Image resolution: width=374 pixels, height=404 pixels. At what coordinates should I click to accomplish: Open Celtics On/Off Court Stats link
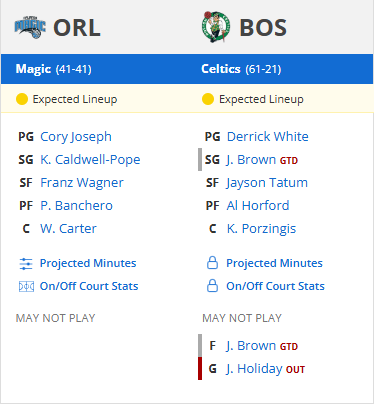(x=275, y=286)
